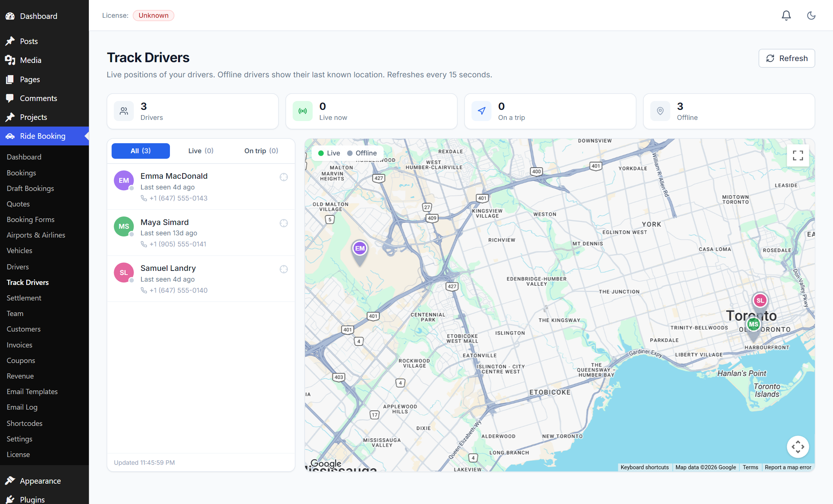This screenshot has height=504, width=833.
Task: Open Booking Forms
Action: pyautogui.click(x=31, y=219)
